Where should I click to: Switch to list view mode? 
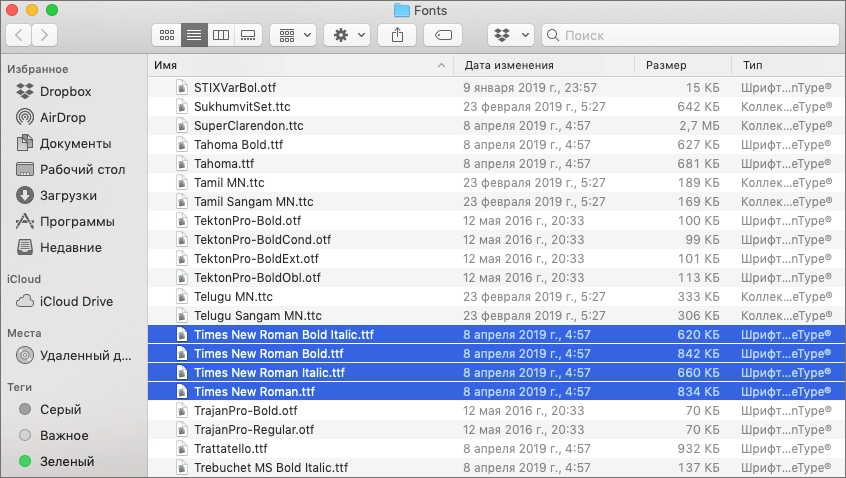[x=194, y=35]
